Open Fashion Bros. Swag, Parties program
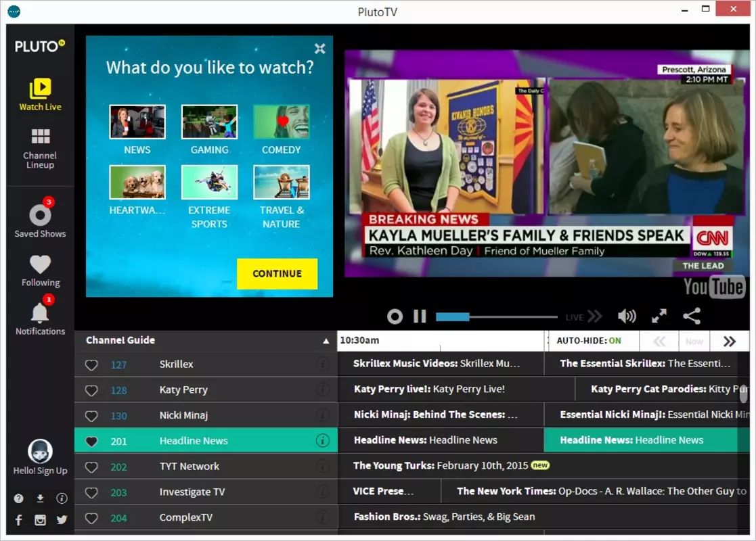Screen dimensions: 756x541 click(x=543, y=517)
